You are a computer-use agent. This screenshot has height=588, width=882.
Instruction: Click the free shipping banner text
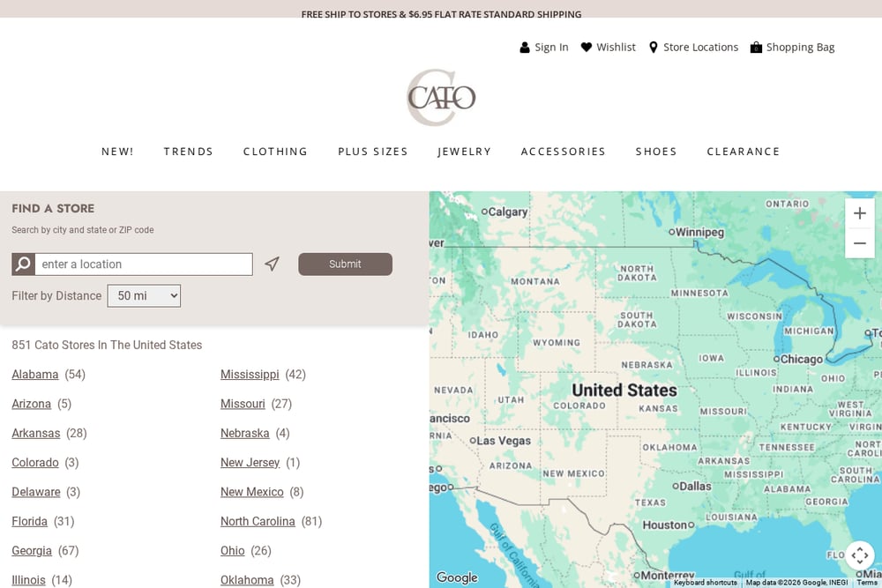[441, 14]
